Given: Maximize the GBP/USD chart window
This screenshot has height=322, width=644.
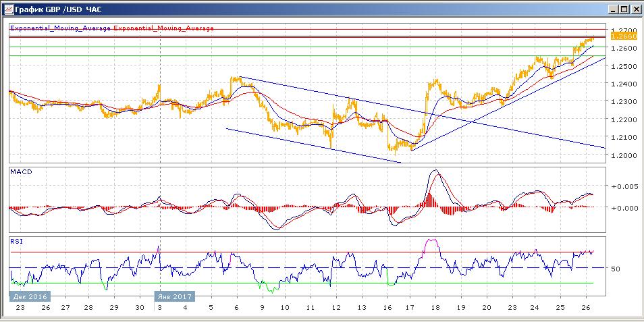Looking at the screenshot, I should 624,9.
